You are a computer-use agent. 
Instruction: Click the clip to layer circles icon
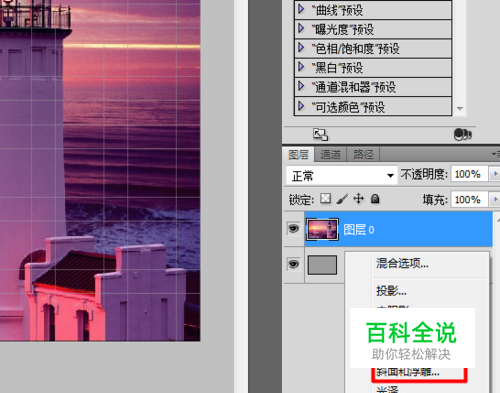pos(463,134)
